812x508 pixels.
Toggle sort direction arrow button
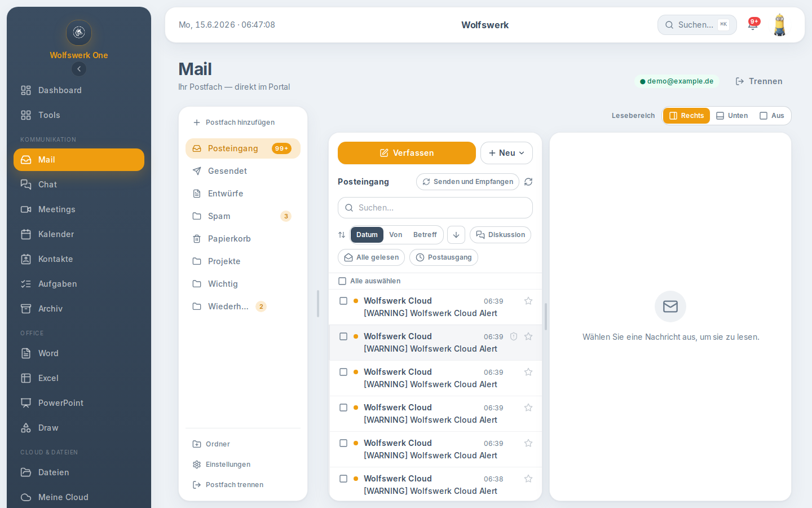(456, 235)
